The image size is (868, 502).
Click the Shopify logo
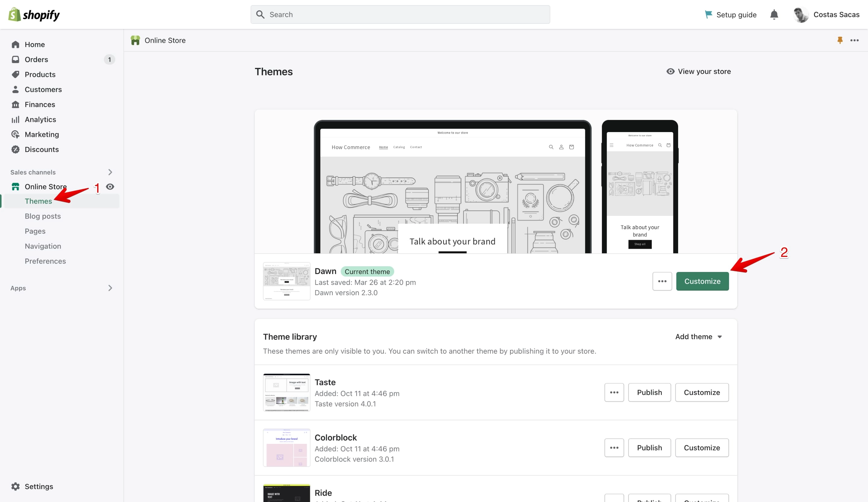click(34, 14)
